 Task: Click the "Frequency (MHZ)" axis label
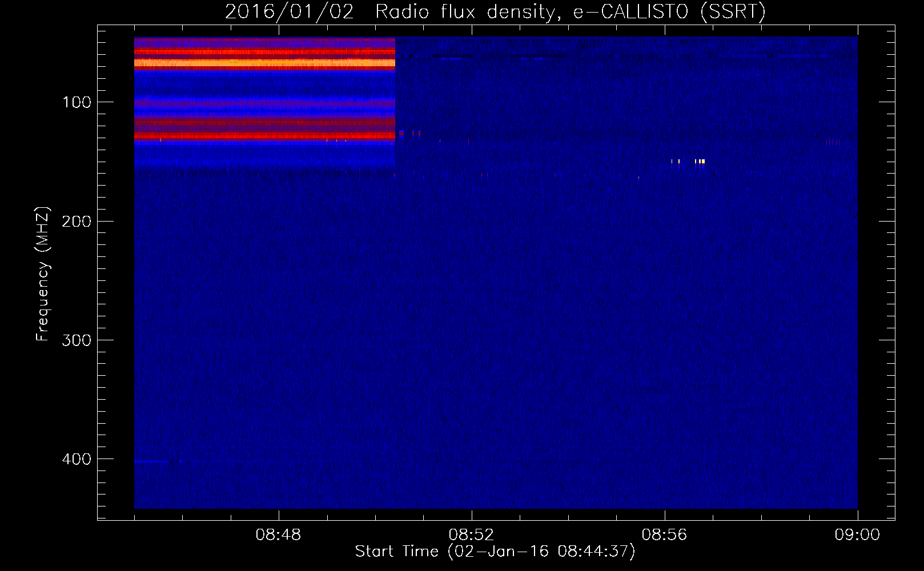pyautogui.click(x=43, y=274)
